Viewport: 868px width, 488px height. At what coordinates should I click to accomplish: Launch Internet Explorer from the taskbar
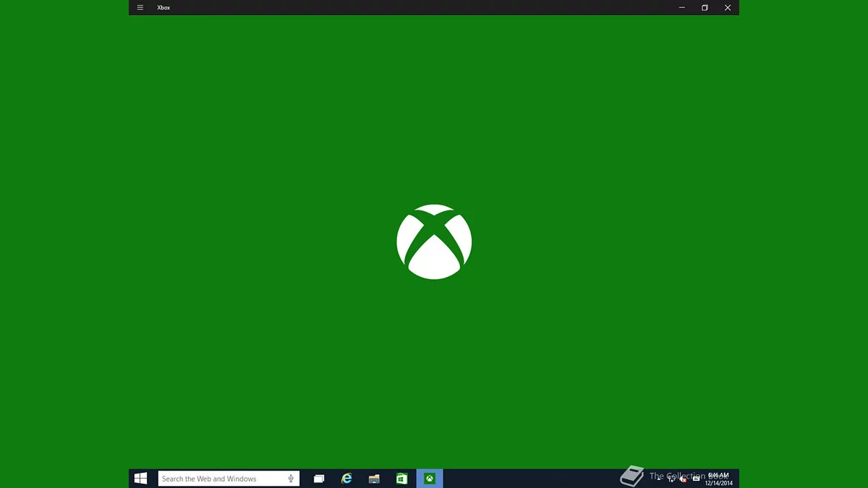[346, 479]
